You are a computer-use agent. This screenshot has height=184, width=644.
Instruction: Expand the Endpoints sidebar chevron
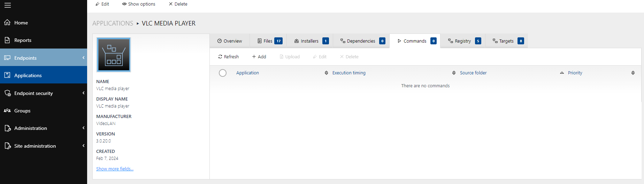click(84, 58)
